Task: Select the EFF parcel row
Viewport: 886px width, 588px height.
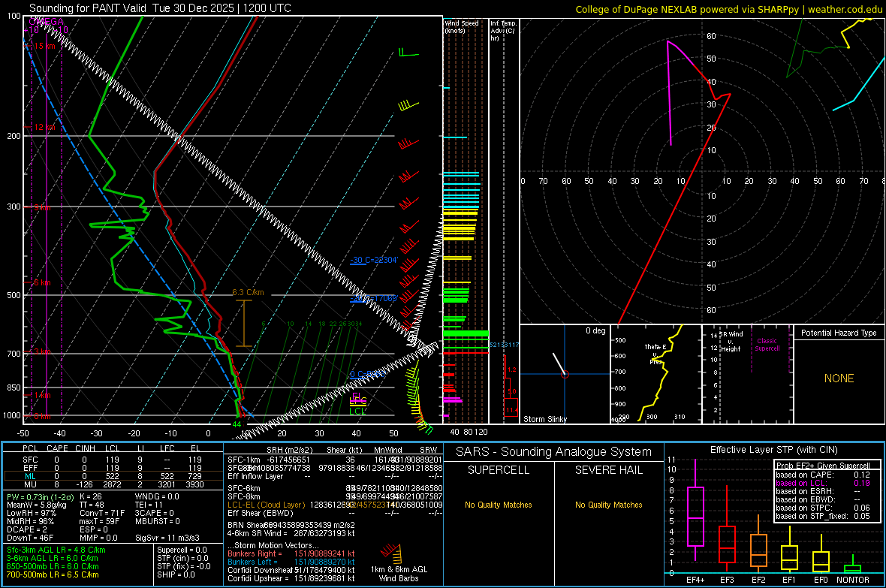Action: [113, 468]
